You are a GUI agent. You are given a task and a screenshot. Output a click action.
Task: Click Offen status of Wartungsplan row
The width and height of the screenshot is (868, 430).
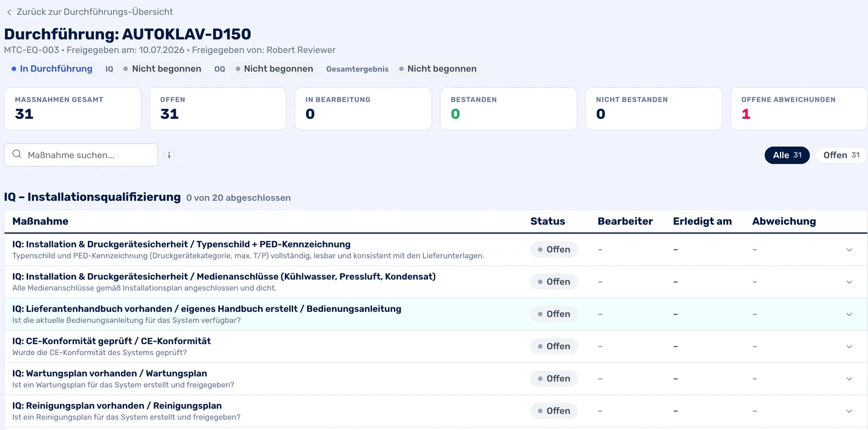tap(554, 379)
